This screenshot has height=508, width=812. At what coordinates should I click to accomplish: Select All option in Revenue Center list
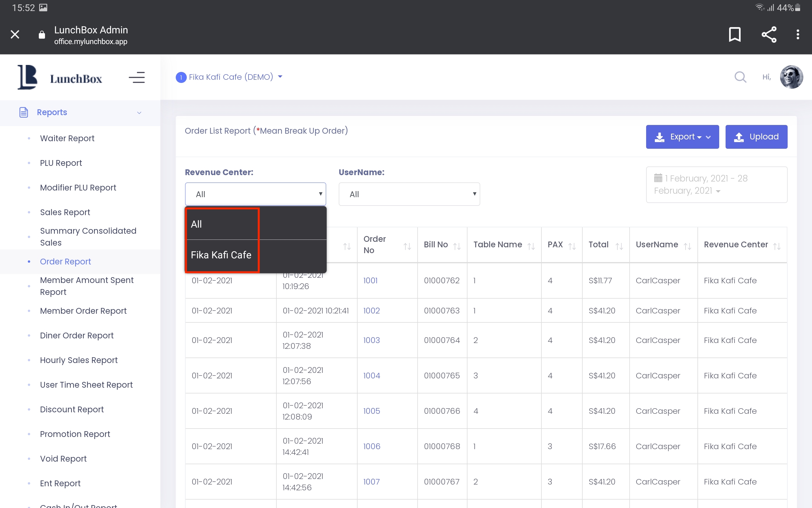(x=197, y=224)
